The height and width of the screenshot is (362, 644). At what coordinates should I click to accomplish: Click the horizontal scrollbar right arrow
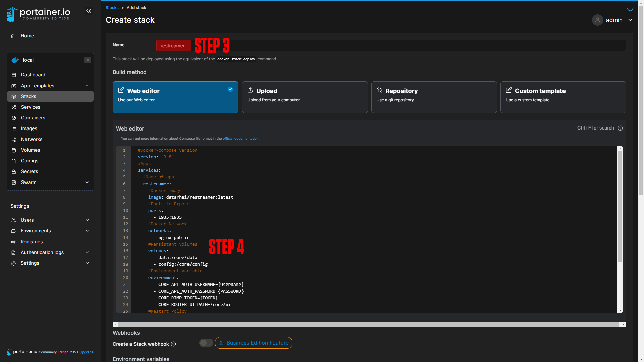(x=624, y=324)
